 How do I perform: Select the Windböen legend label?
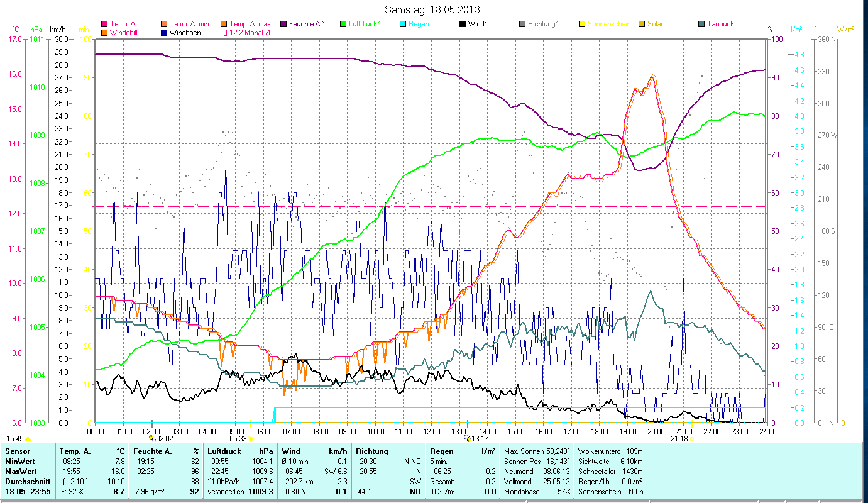(185, 32)
